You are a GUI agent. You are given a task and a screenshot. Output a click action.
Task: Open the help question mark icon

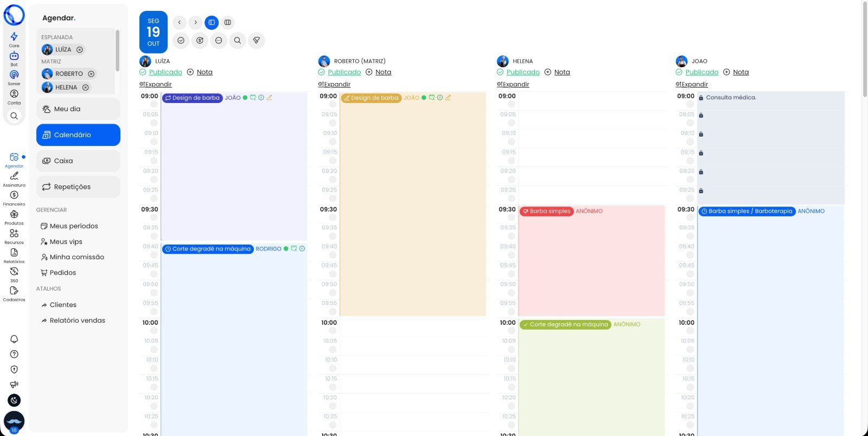tap(14, 354)
